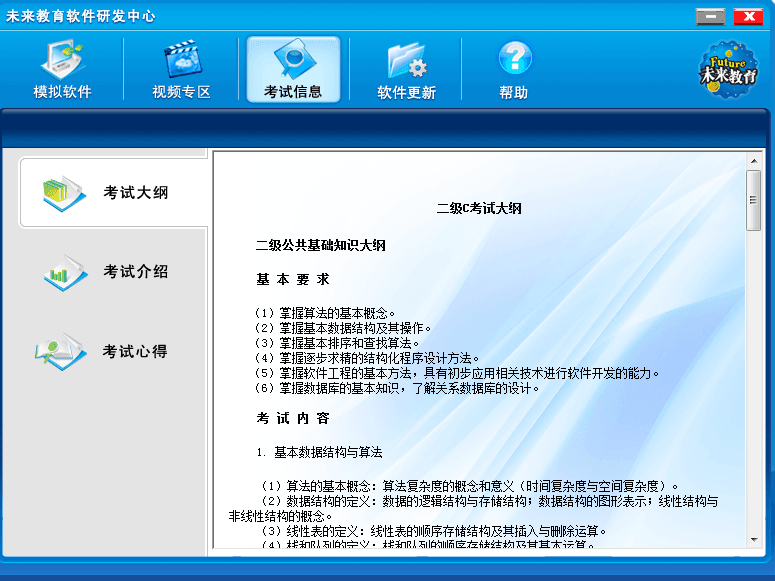Click the 二级C考试大纲 heading text

coord(479,208)
